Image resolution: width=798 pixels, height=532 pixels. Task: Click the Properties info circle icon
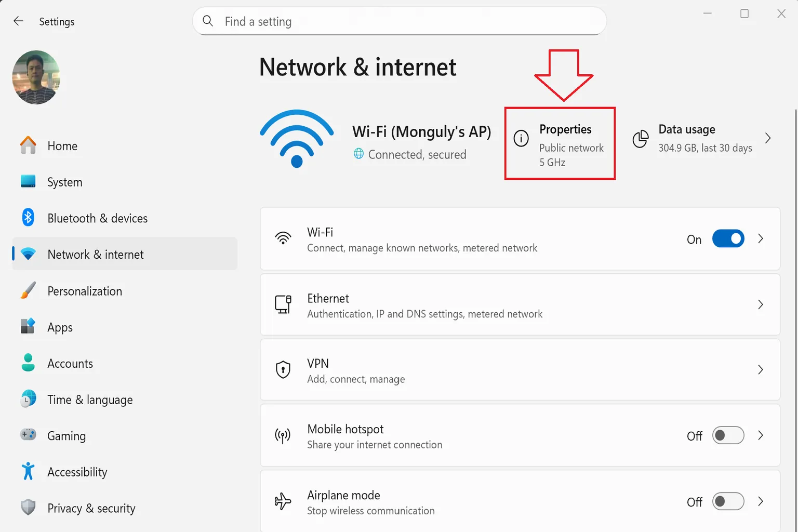pyautogui.click(x=521, y=138)
